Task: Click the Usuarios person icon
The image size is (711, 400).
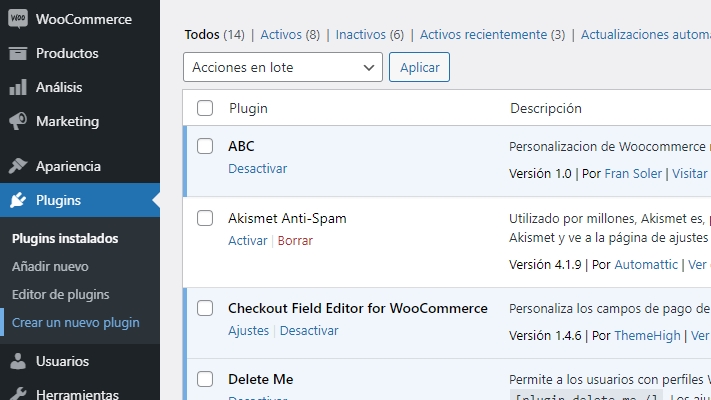Action: coord(18,361)
